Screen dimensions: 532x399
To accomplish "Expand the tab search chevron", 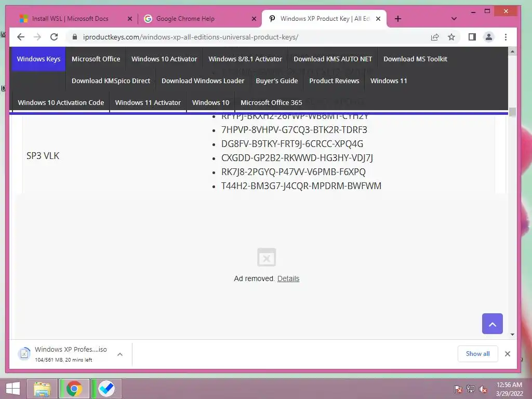I will [454, 19].
